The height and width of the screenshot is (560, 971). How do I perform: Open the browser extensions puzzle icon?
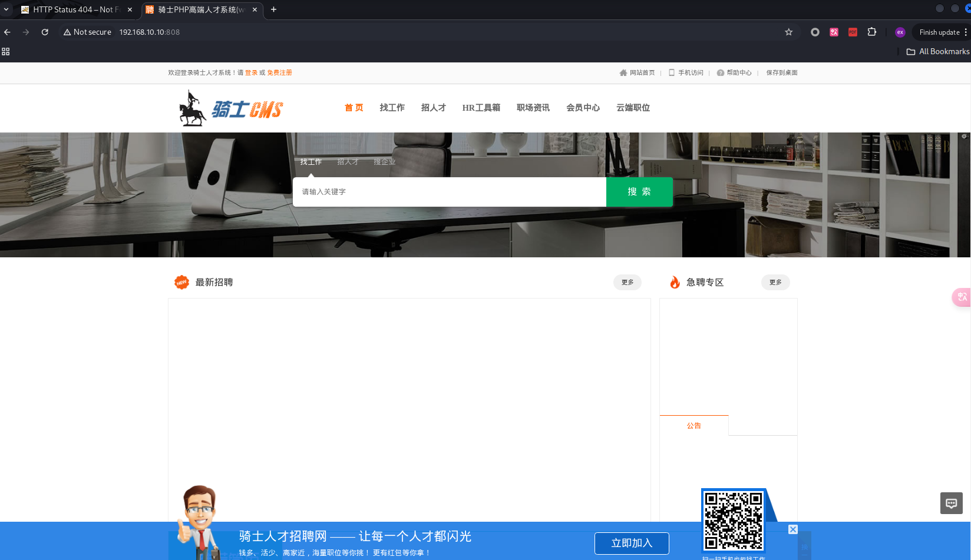tap(871, 32)
